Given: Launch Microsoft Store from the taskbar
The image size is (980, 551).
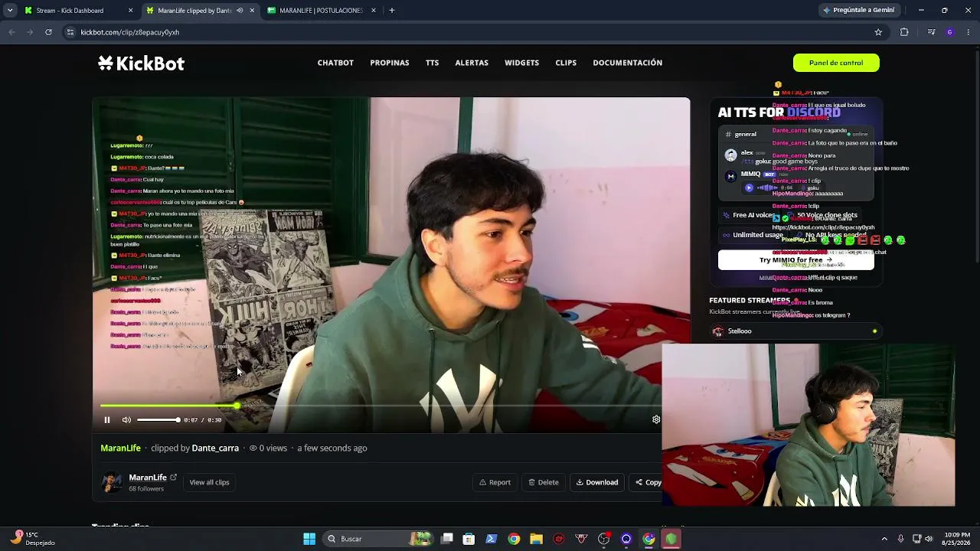Looking at the screenshot, I should click(469, 539).
